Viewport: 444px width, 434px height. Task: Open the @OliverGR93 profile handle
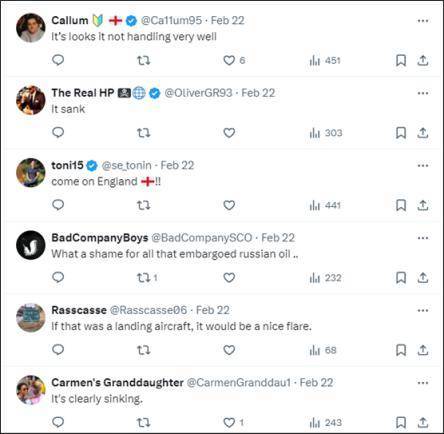click(x=198, y=93)
